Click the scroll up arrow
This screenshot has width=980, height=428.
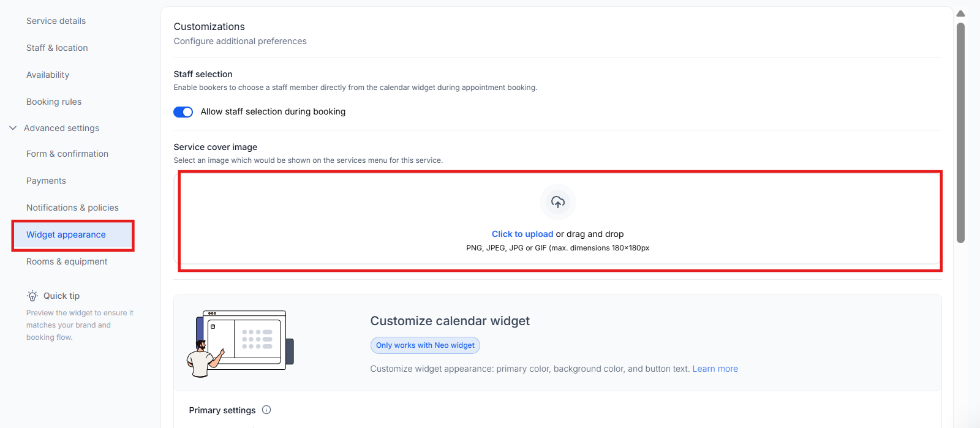(x=960, y=13)
